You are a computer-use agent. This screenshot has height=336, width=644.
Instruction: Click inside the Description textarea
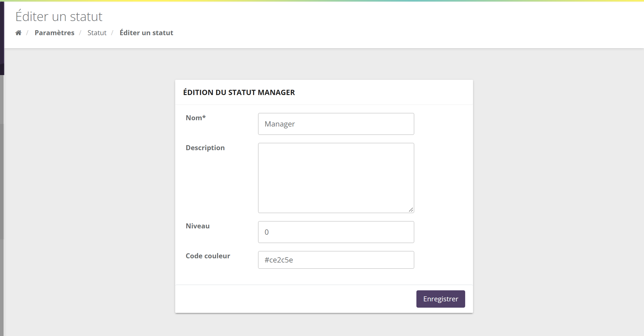tap(336, 178)
